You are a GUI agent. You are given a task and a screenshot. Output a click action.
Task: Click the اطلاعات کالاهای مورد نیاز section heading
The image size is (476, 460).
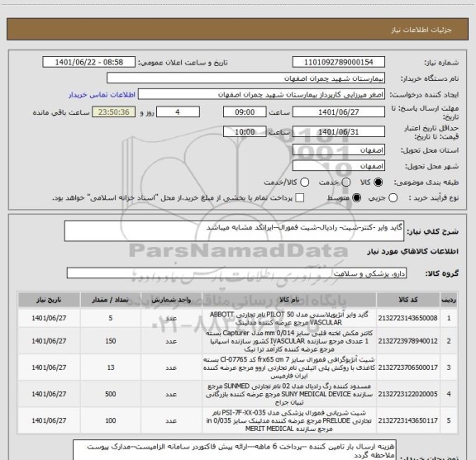[x=413, y=252]
